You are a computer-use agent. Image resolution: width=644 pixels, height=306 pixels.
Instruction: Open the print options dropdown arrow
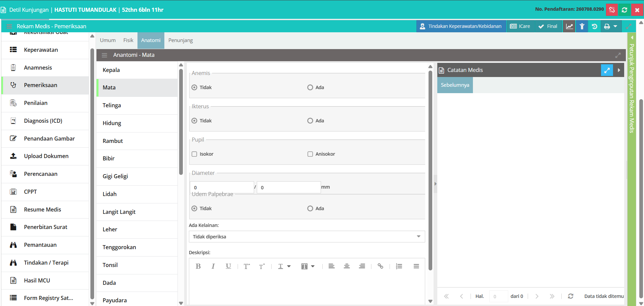(615, 26)
